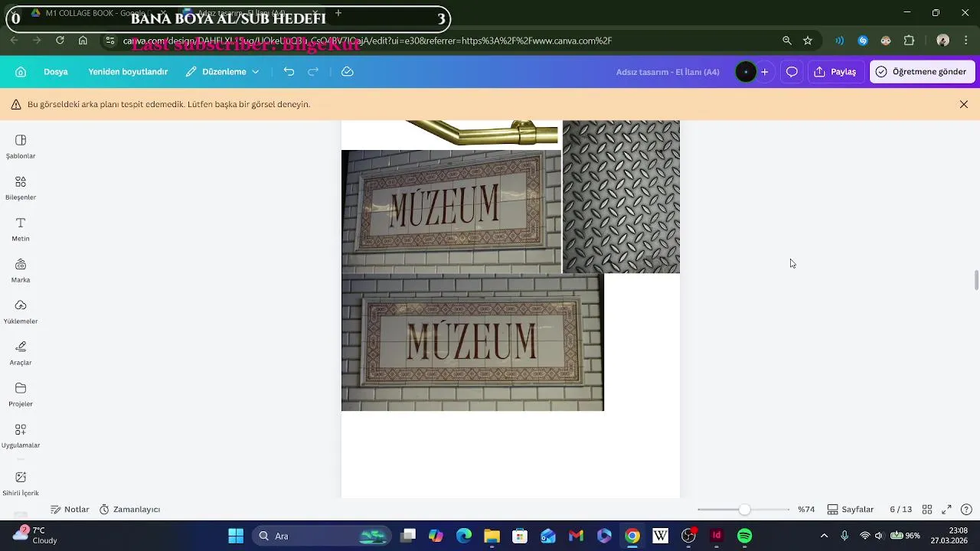This screenshot has width=980, height=551.
Task: Click Öğretmene gönder button
Action: 921,72
